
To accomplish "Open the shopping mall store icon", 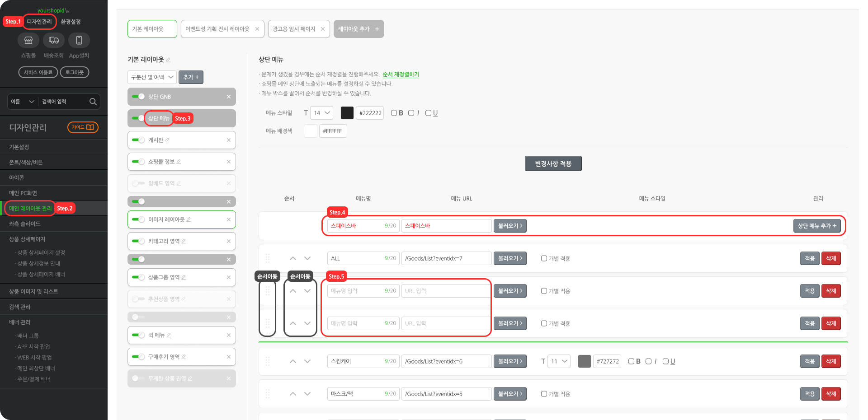I will point(28,40).
